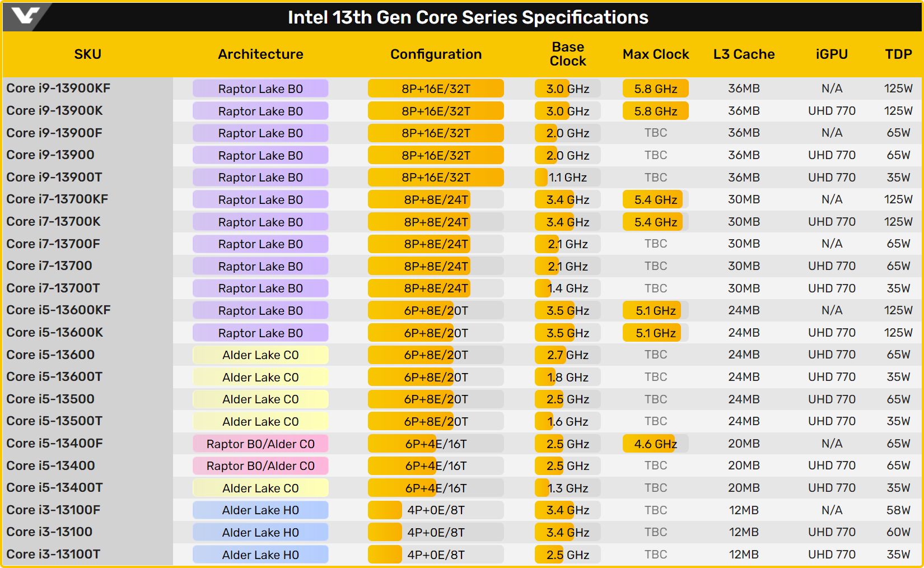Click the 5.8 GHz max clock bar for i9-13900KF
This screenshot has width=924, height=568.
655,89
